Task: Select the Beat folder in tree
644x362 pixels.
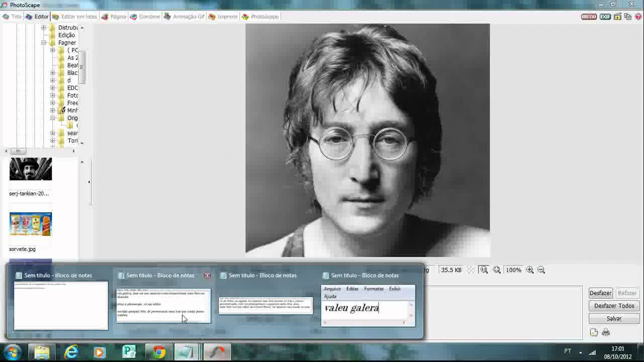Action: tap(72, 65)
